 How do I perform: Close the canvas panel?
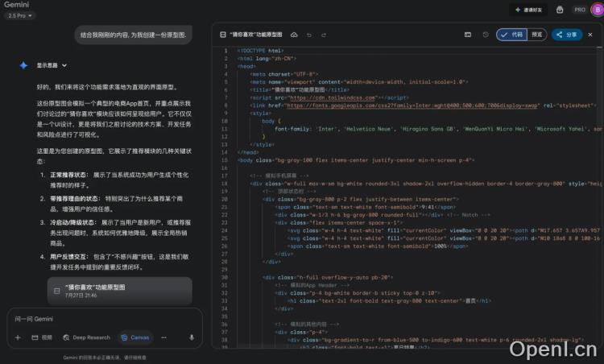point(590,35)
